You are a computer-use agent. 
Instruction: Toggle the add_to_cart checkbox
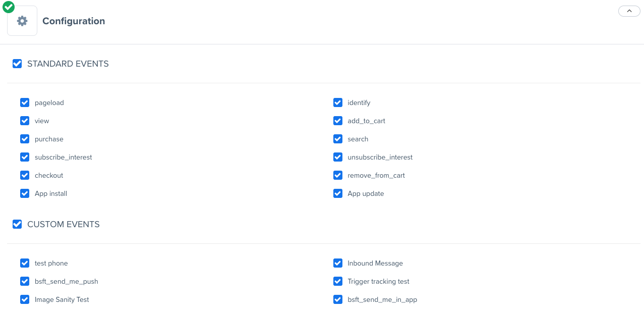[338, 121]
